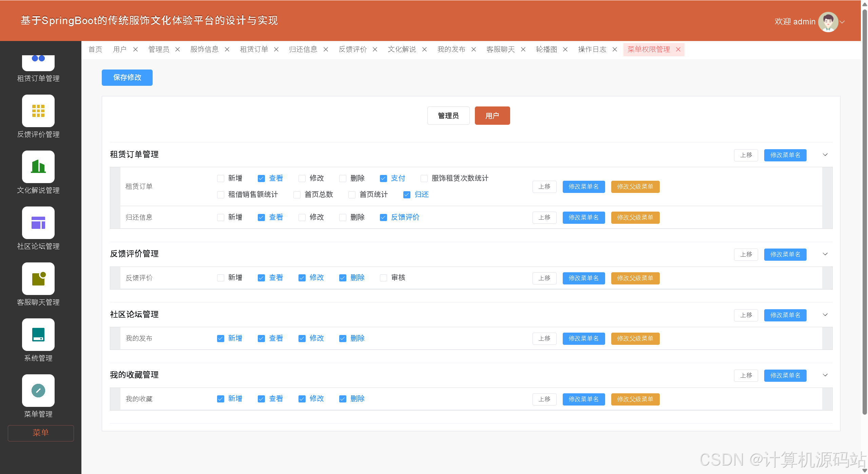Switch to the 文化解说 tab

402,50
